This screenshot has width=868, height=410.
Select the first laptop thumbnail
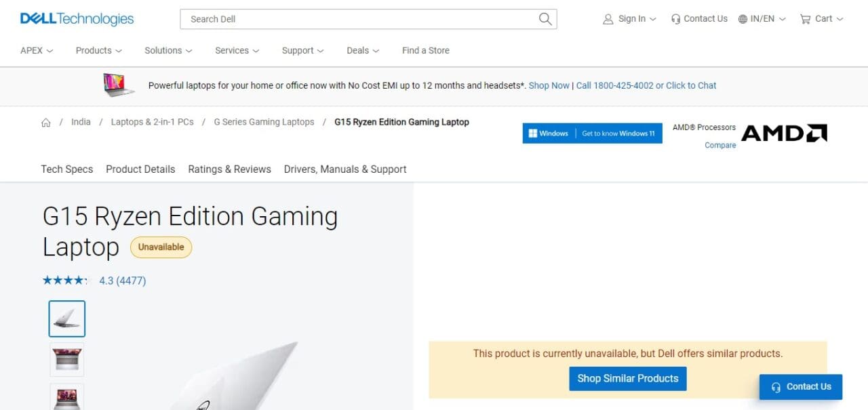[x=67, y=319]
